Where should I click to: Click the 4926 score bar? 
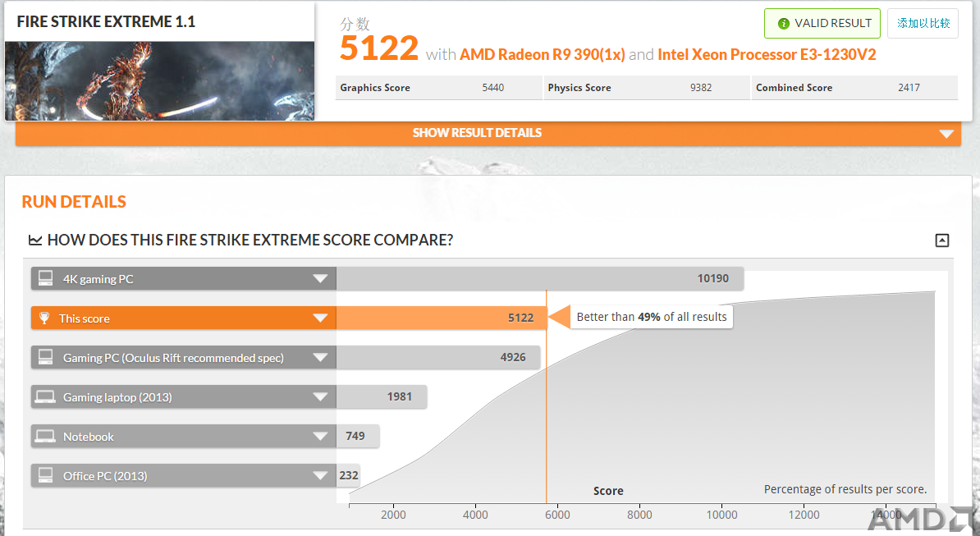[438, 357]
